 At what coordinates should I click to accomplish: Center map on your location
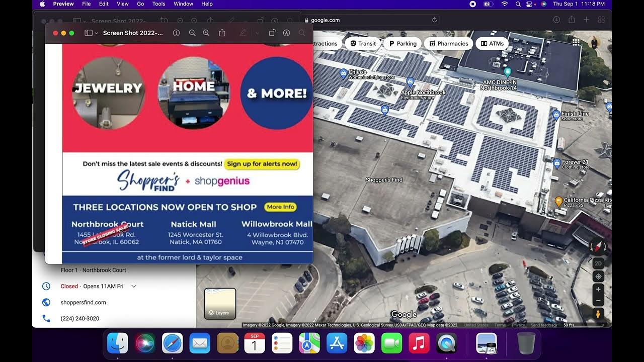[598, 277]
